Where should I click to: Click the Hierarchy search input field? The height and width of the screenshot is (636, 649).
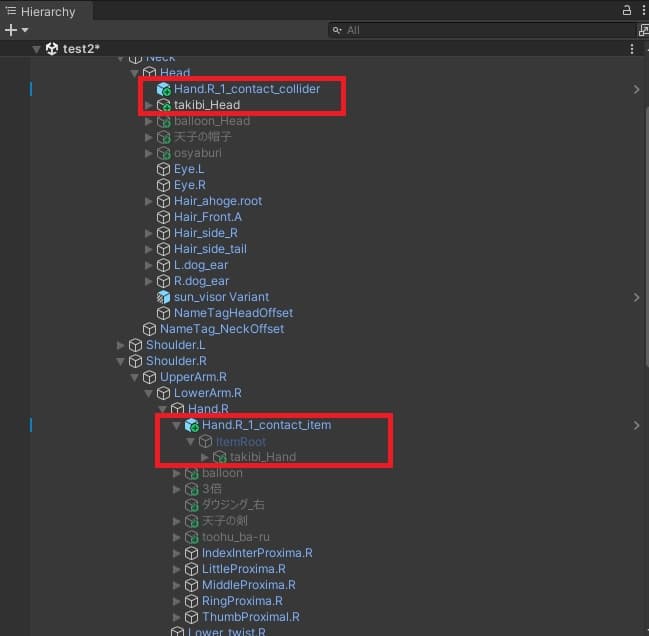480,30
